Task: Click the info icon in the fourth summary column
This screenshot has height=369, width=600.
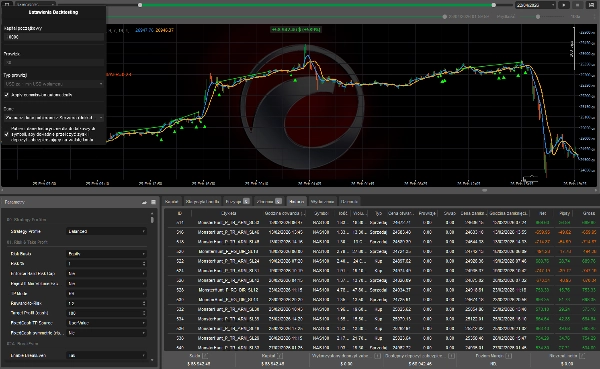Action: click(x=451, y=356)
